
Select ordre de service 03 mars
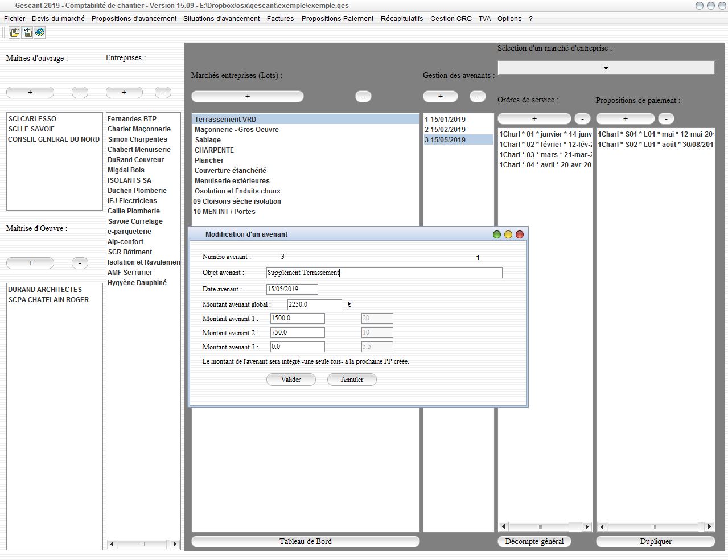point(545,155)
